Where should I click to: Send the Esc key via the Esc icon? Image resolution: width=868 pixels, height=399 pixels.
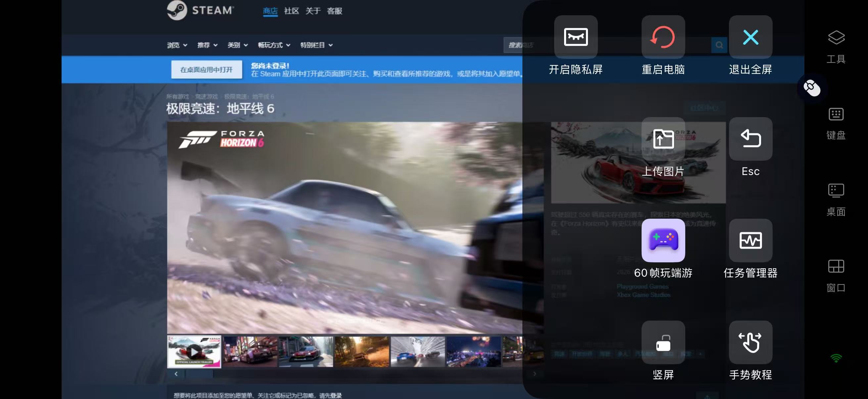750,139
